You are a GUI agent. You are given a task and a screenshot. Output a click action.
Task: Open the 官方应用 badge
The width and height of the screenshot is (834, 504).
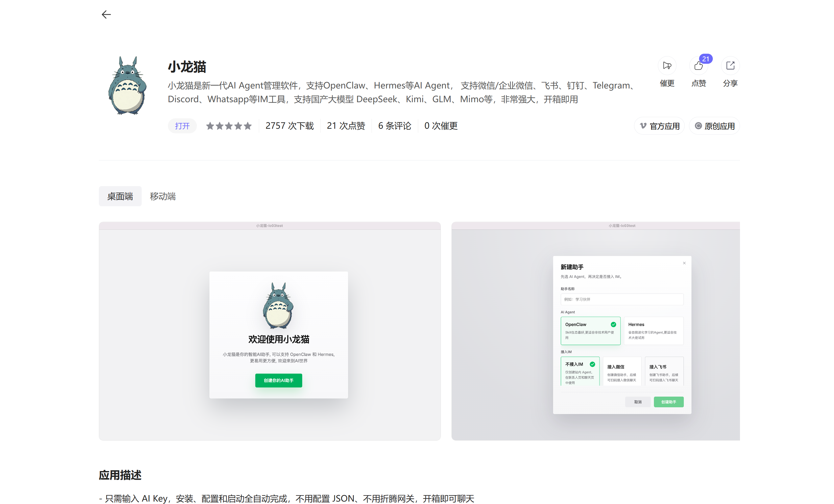point(659,126)
